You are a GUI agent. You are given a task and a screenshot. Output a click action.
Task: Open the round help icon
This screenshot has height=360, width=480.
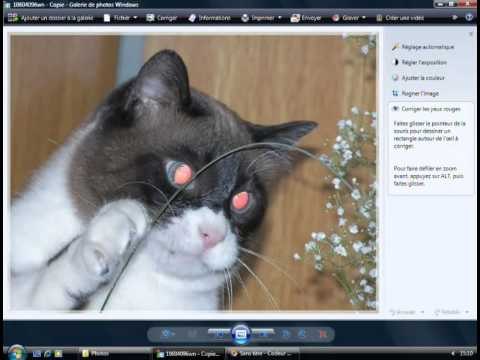coord(469,17)
